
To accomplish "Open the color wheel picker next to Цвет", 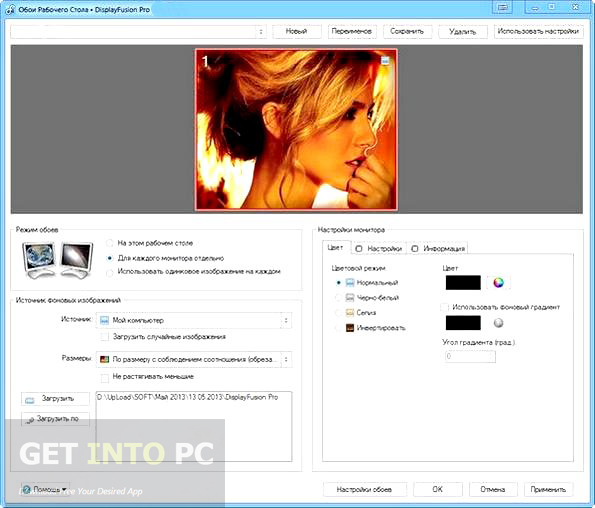I will [498, 283].
